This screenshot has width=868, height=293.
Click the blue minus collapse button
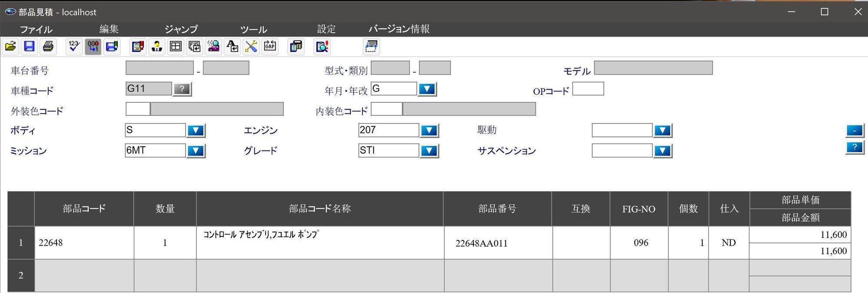pyautogui.click(x=854, y=130)
